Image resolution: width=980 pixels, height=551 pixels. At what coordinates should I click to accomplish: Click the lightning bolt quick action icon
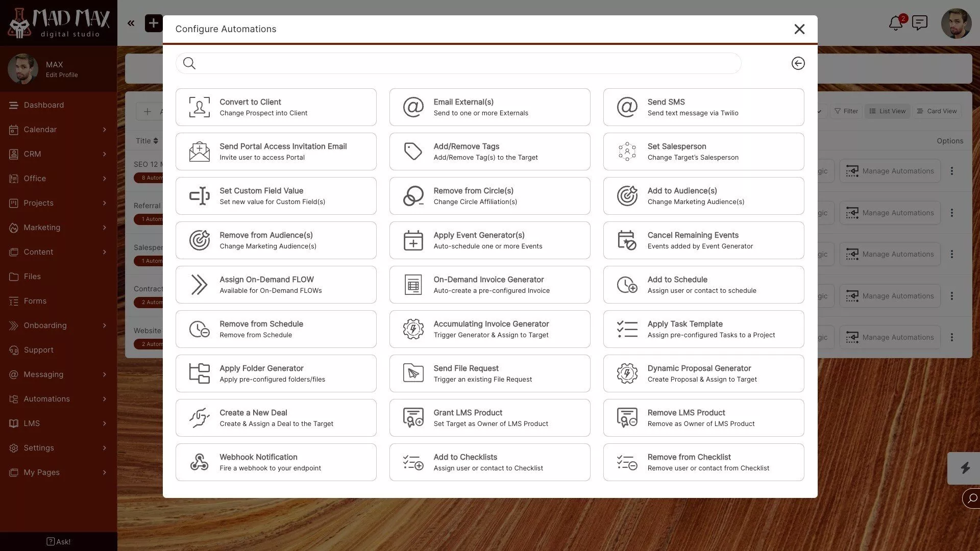coord(965,468)
